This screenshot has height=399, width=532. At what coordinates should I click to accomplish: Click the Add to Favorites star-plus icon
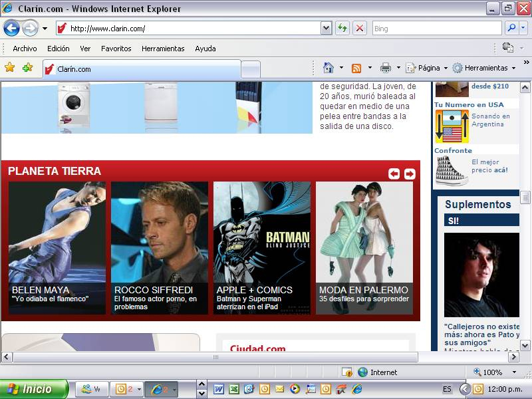click(x=27, y=68)
